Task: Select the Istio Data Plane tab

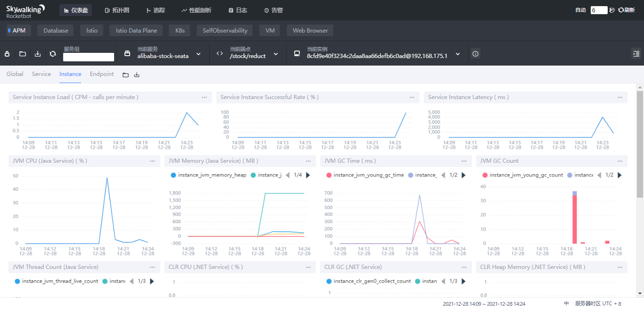Action: click(x=136, y=31)
